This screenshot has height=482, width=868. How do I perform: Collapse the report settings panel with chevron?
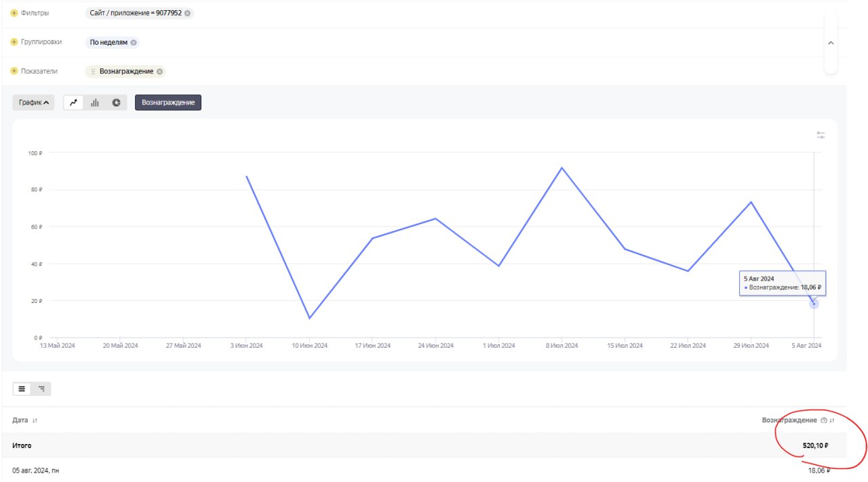pos(831,43)
